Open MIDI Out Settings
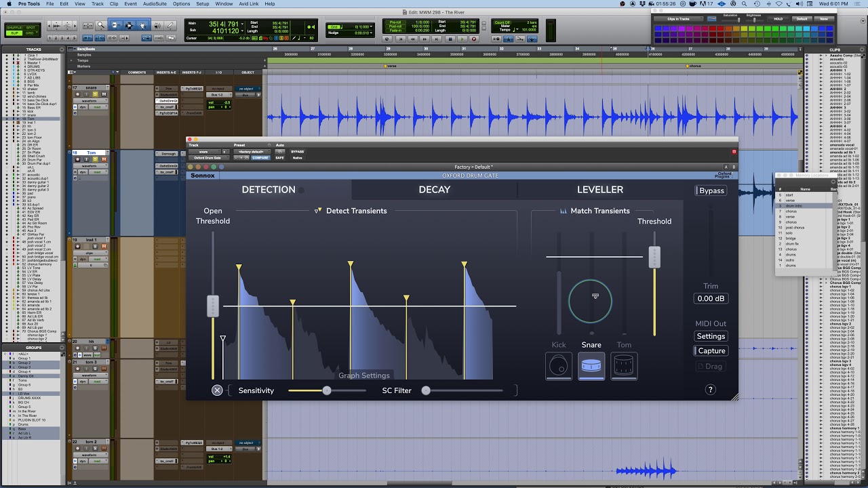 click(x=711, y=336)
